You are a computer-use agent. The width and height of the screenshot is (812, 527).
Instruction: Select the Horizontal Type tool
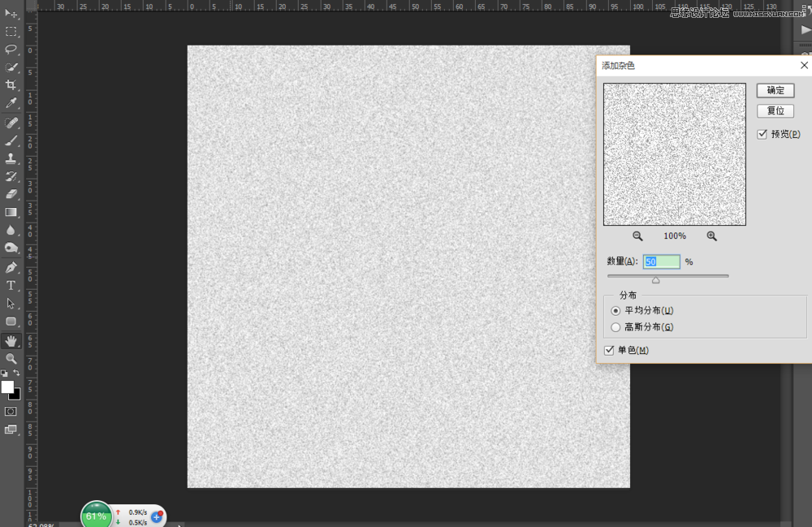11,286
